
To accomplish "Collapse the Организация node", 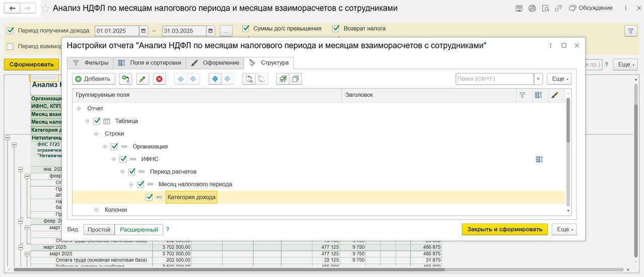I will tap(105, 147).
